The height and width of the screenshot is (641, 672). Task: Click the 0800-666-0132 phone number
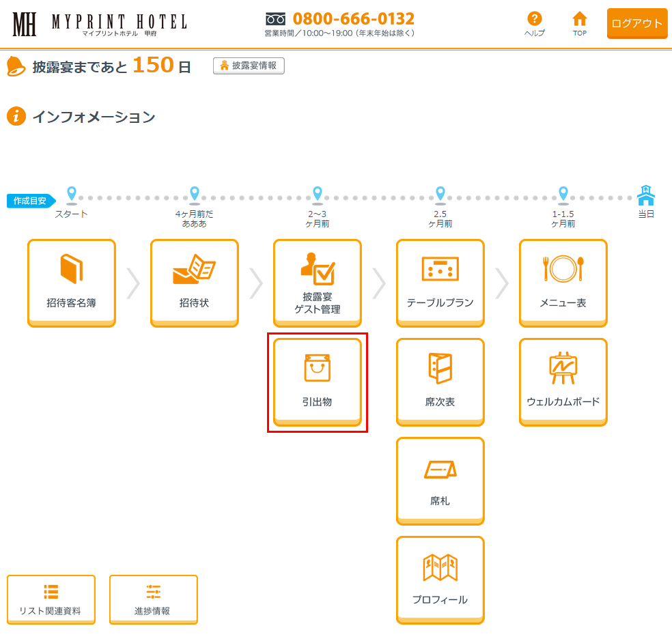click(353, 18)
